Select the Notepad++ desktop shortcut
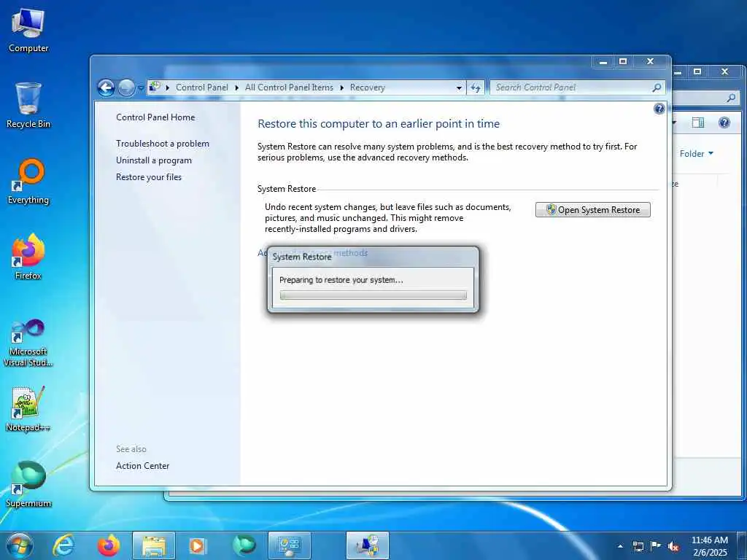The height and width of the screenshot is (560, 747). [28, 409]
